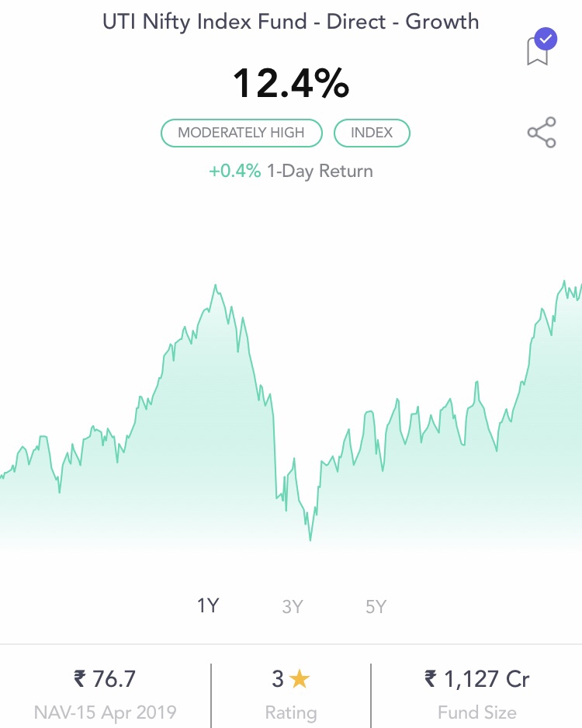Tap the chart line's latest right-end point
This screenshot has height=728, width=582.
pos(580,284)
